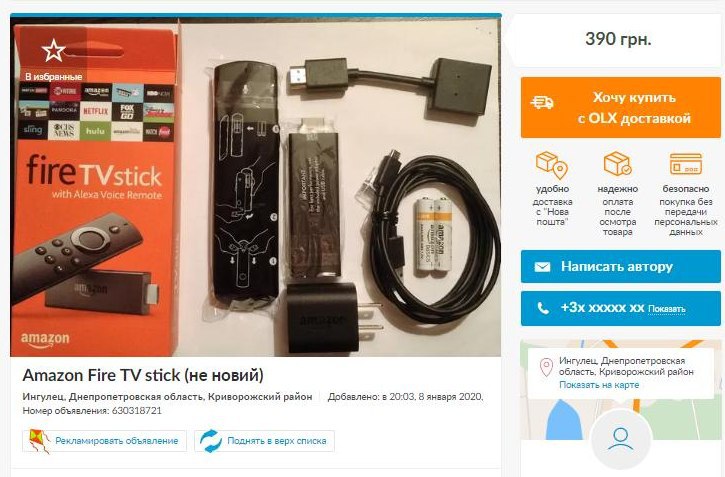Viewport: 725px width, 477px height.
Task: Buy with OLX delivery orange button
Action: (x=621, y=108)
